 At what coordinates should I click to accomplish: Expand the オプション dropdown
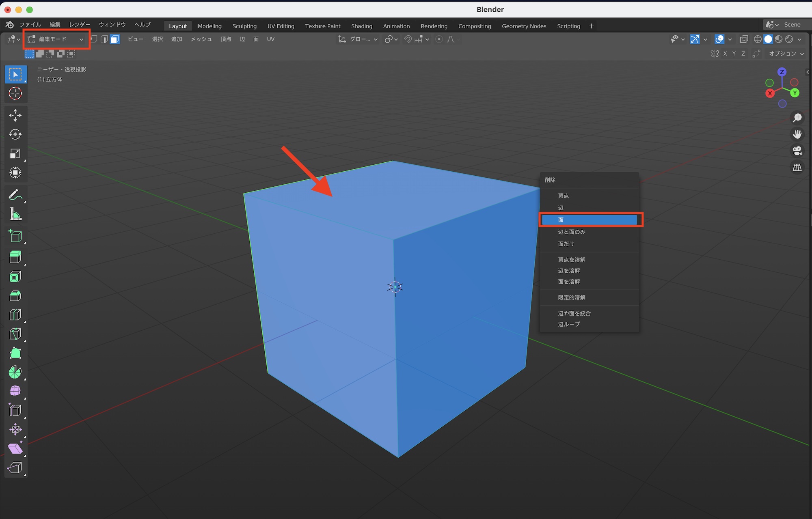click(786, 54)
